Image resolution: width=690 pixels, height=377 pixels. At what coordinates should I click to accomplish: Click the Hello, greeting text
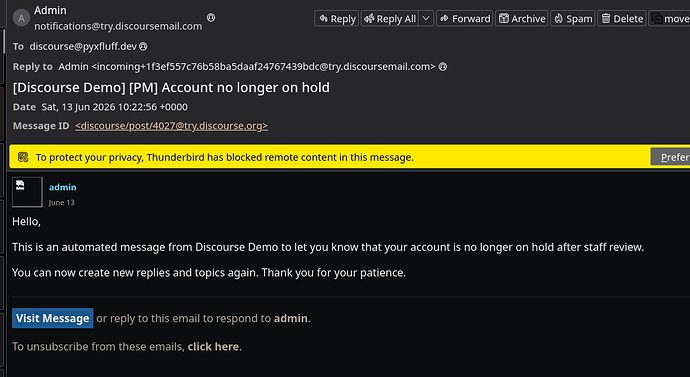(x=26, y=221)
